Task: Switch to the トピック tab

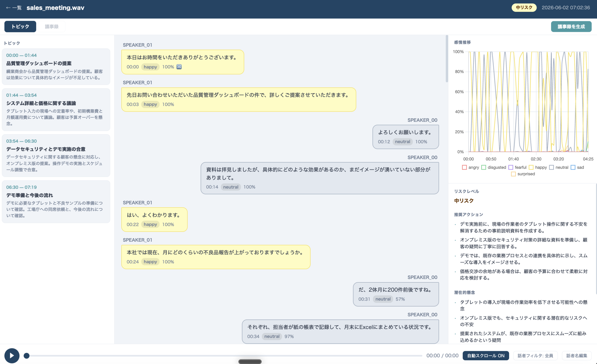Action: click(x=20, y=26)
